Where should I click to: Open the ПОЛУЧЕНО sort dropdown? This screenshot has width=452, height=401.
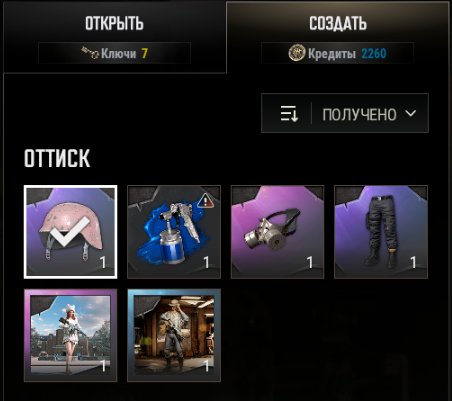point(345,113)
